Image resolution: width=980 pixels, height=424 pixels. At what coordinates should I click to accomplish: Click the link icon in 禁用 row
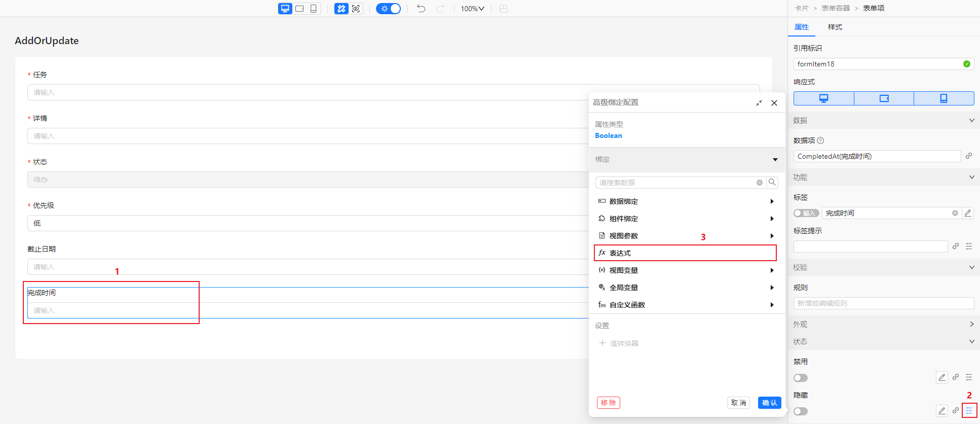pos(956,377)
